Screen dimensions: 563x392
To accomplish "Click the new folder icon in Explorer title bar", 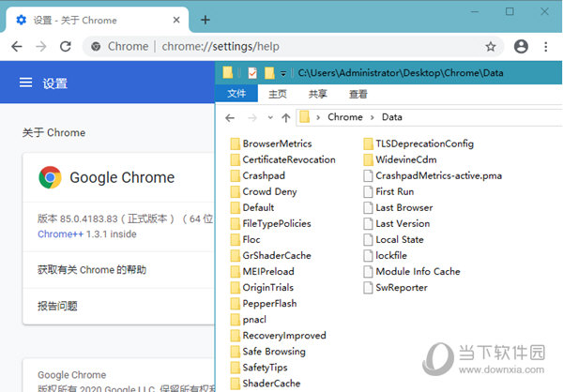I will point(269,73).
